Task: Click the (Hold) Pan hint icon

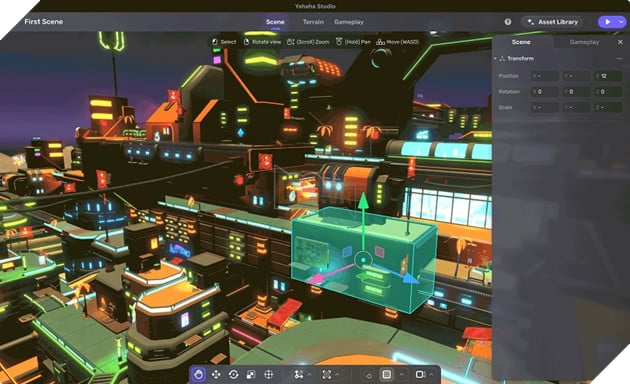Action: 339,42
